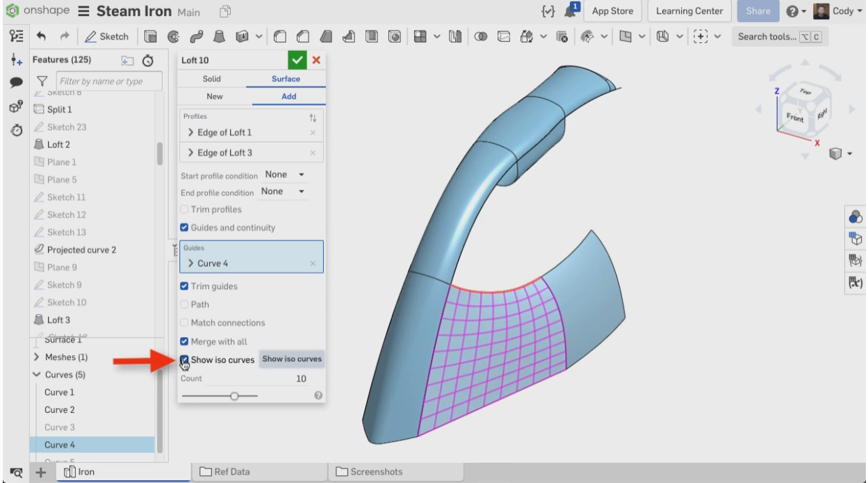Open End profile condition dropdown
868x483 pixels.
point(283,190)
